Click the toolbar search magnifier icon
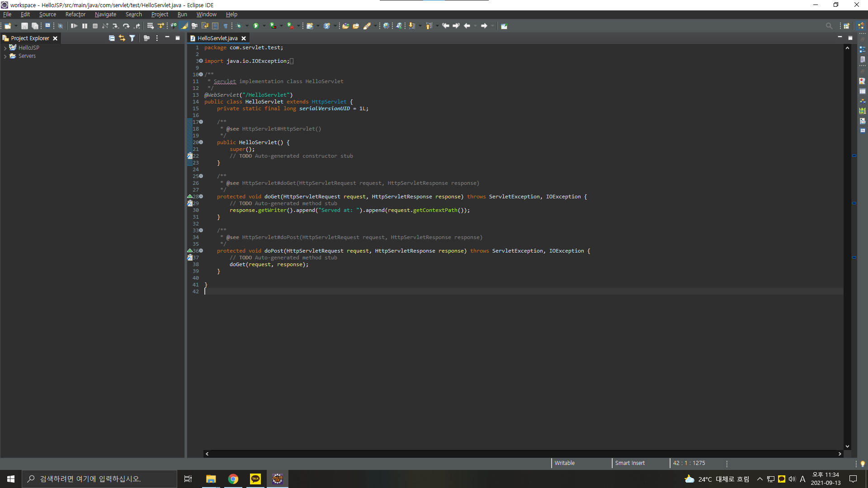This screenshot has height=488, width=868. click(829, 26)
